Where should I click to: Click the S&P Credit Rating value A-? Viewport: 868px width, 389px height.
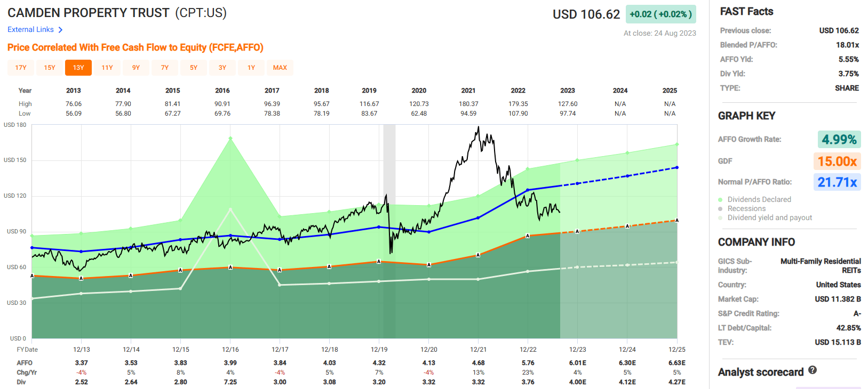(857, 314)
